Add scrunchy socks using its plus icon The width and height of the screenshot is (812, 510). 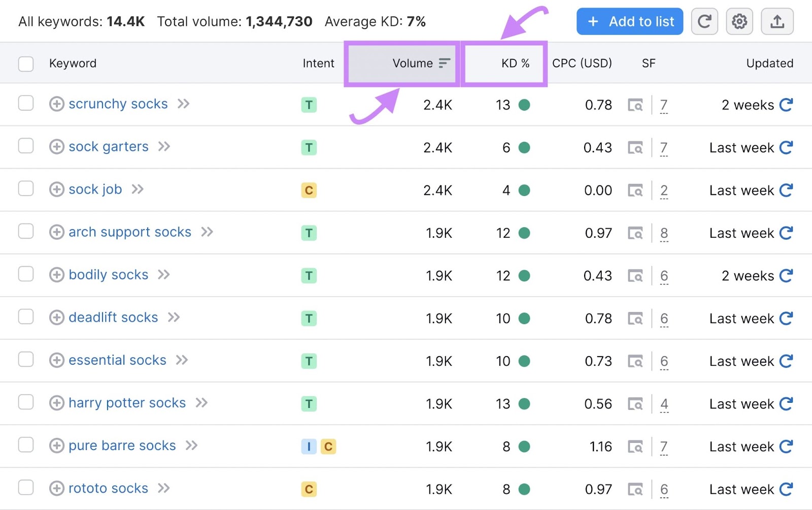[56, 104]
